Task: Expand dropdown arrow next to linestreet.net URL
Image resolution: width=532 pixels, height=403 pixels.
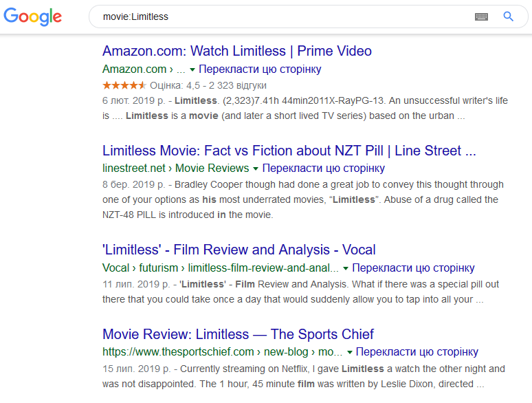Action: point(256,168)
